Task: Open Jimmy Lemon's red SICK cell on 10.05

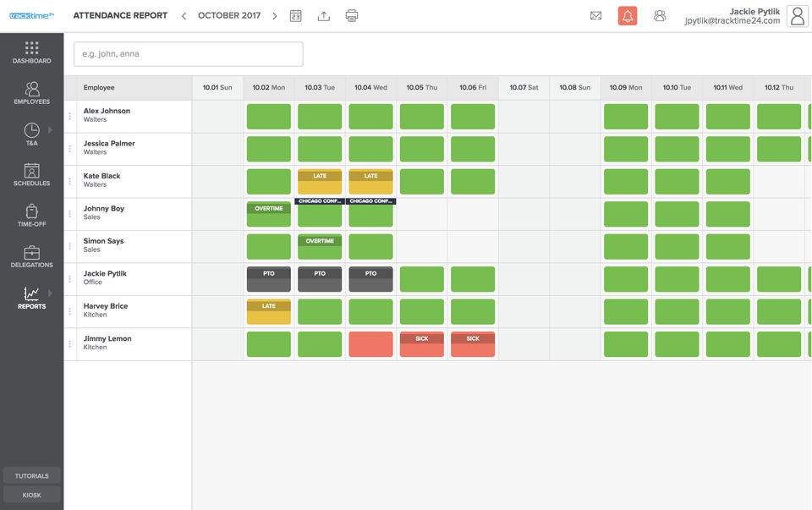Action: coord(421,344)
